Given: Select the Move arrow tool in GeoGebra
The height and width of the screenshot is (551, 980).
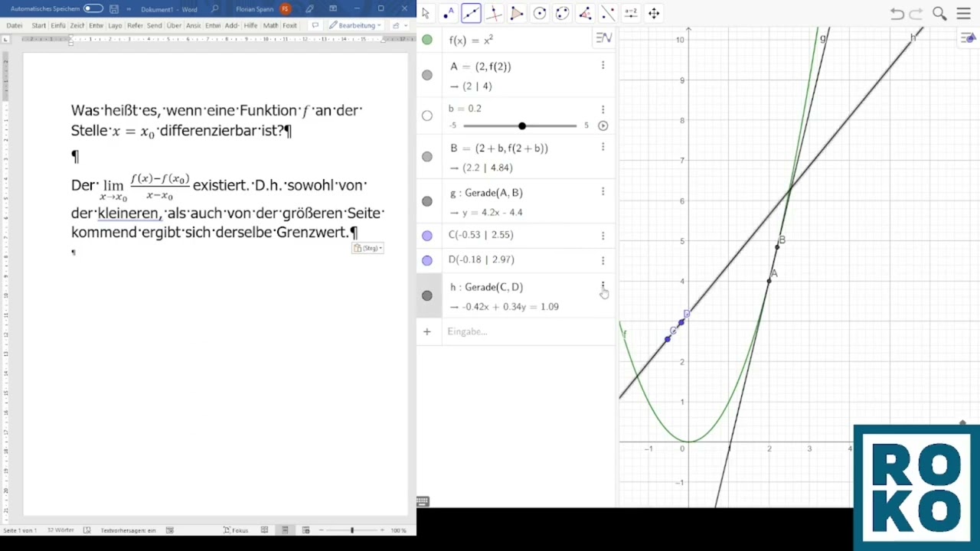Looking at the screenshot, I should [x=426, y=13].
